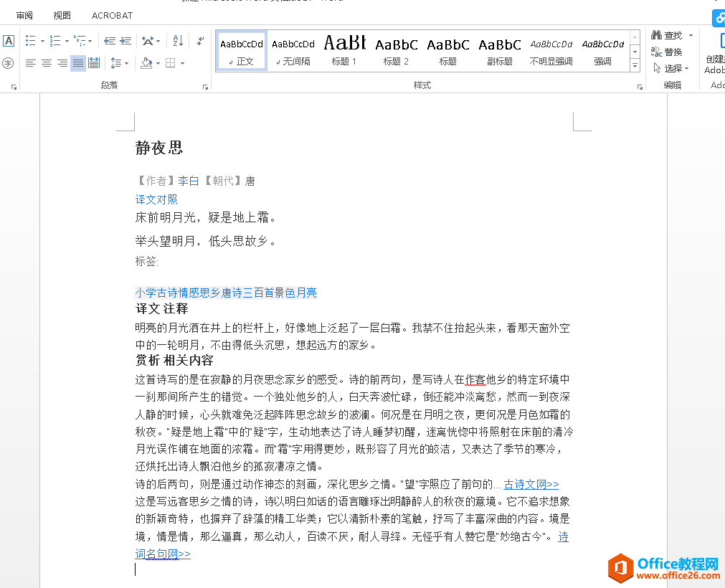The width and height of the screenshot is (725, 588).
Task: Click the 译文 注释 heading
Action: click(x=162, y=309)
